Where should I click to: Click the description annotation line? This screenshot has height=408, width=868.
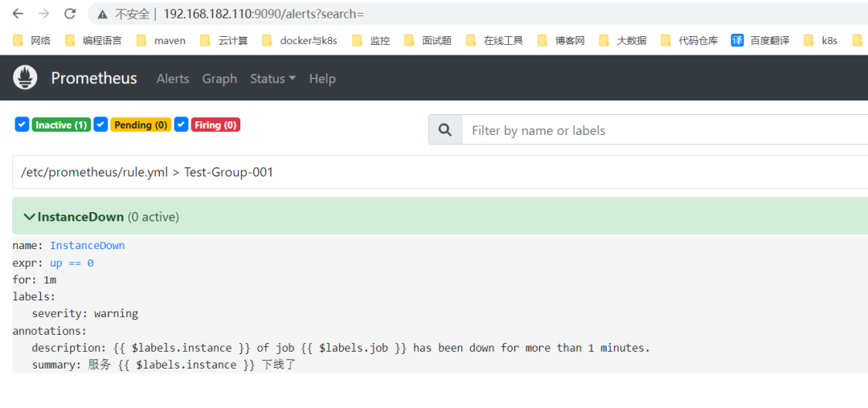(x=341, y=349)
